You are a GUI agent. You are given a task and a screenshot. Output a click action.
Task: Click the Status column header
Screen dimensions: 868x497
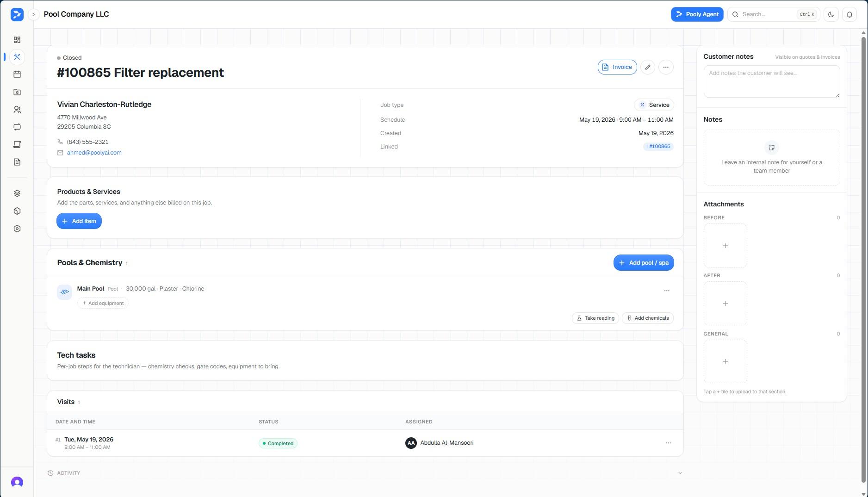[x=268, y=422]
